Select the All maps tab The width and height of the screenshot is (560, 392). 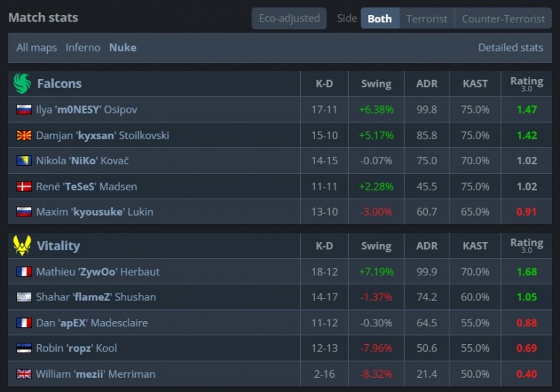(x=37, y=47)
